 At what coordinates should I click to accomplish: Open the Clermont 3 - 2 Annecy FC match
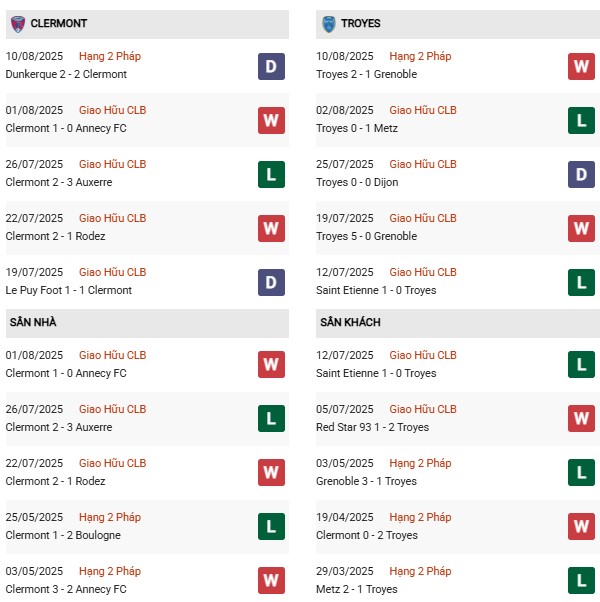pos(66,589)
